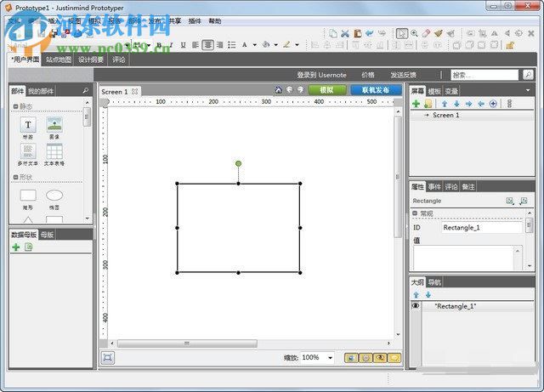Add a new data master (green plus)

tap(16, 247)
